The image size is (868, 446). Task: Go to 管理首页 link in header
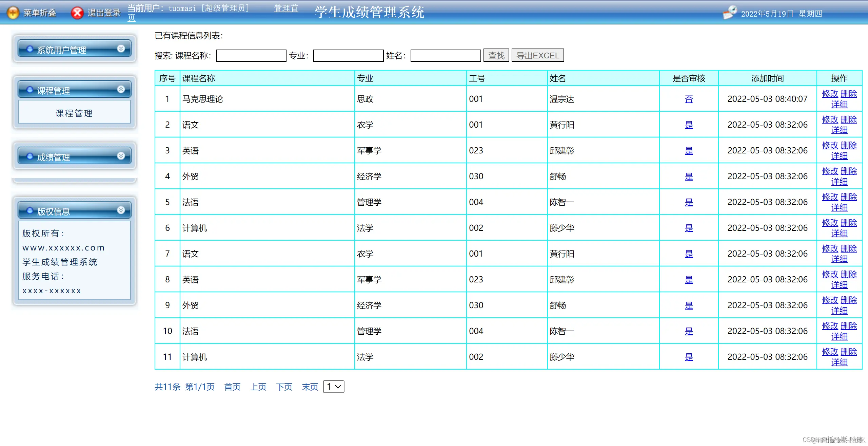(x=286, y=8)
